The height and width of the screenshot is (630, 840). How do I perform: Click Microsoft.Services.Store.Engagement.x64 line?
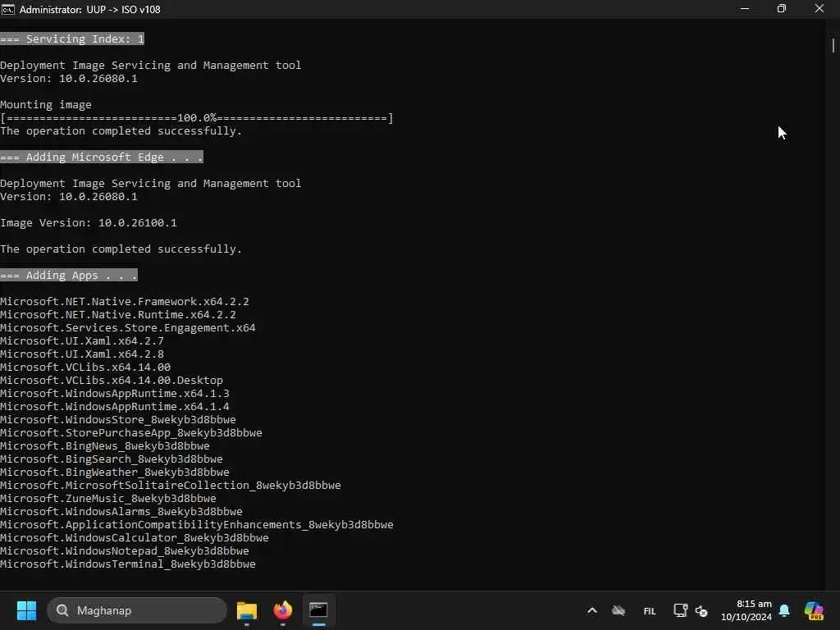point(128,328)
